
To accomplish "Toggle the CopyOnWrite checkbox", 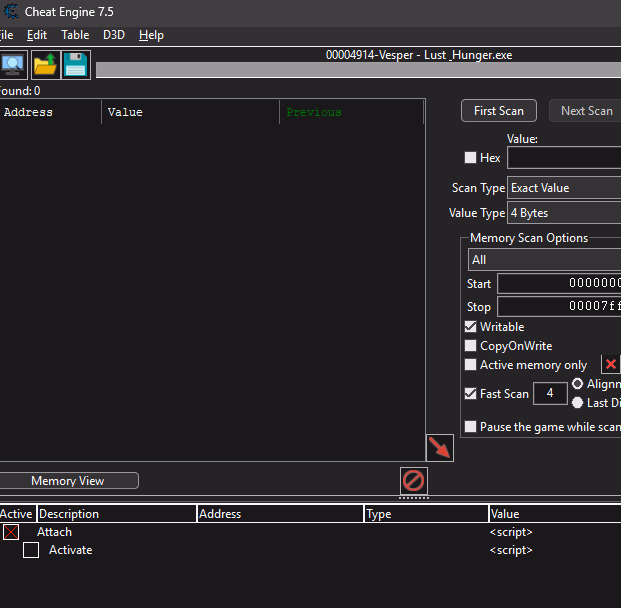I will click(x=471, y=346).
